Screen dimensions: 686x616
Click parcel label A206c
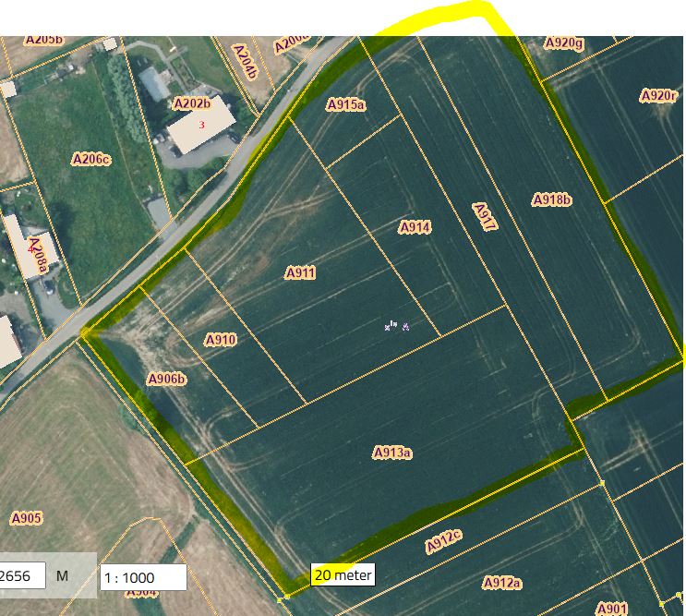click(91, 160)
